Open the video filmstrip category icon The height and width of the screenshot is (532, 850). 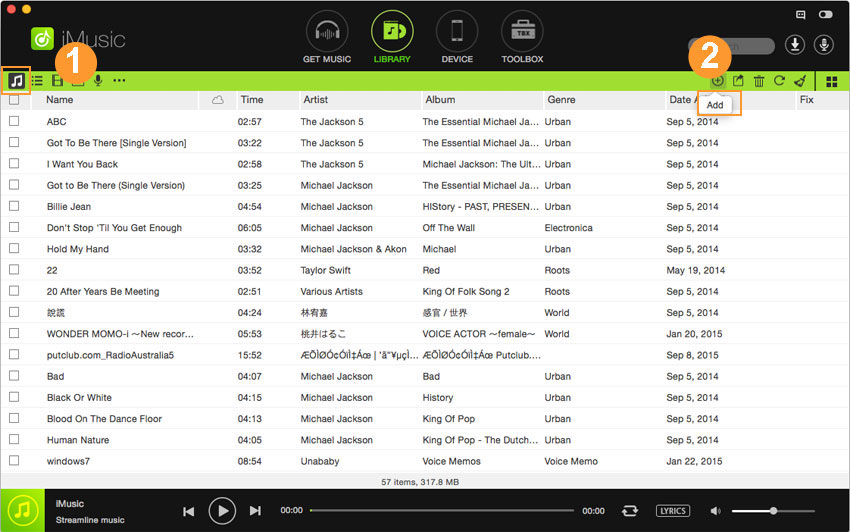[57, 81]
